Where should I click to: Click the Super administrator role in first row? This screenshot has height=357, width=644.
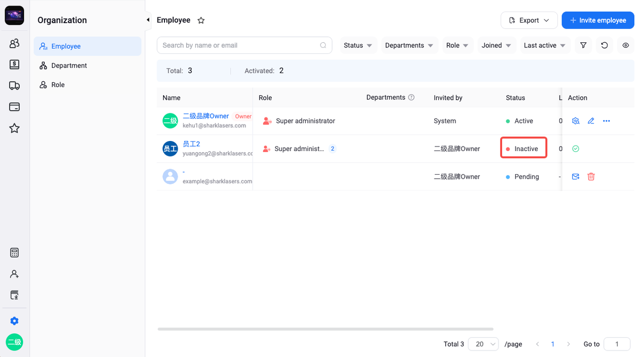pyautogui.click(x=305, y=121)
